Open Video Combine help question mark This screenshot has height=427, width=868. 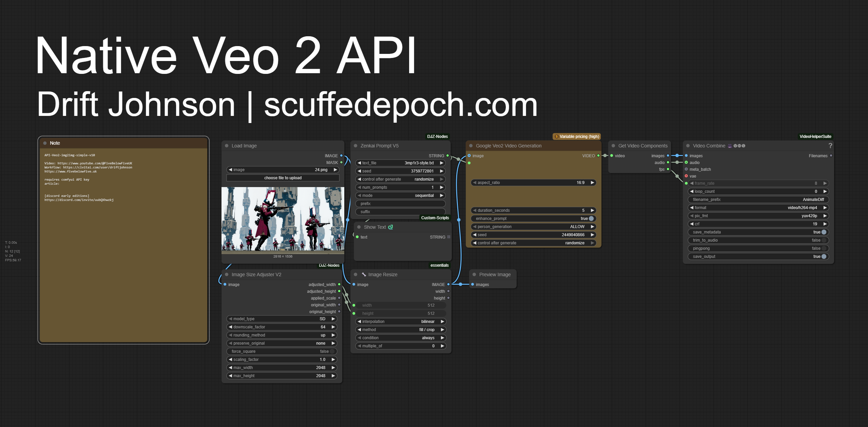tap(830, 146)
